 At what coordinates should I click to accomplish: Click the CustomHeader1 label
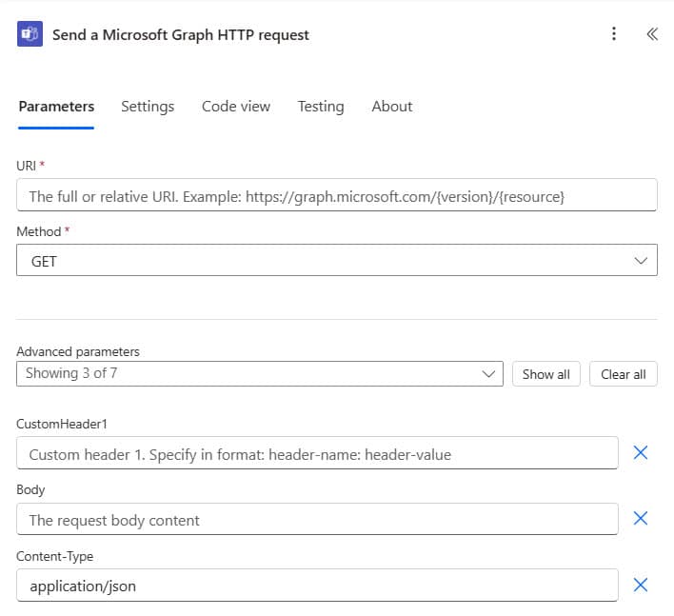(x=62, y=424)
